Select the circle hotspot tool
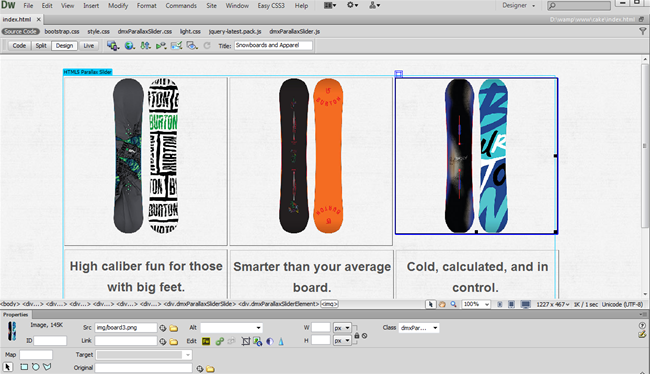 point(36,367)
